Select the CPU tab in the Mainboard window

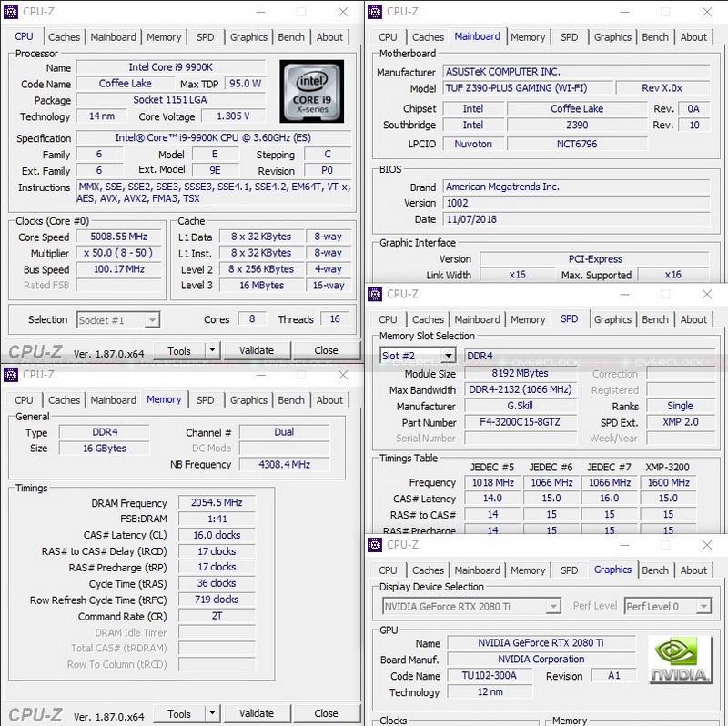(388, 37)
